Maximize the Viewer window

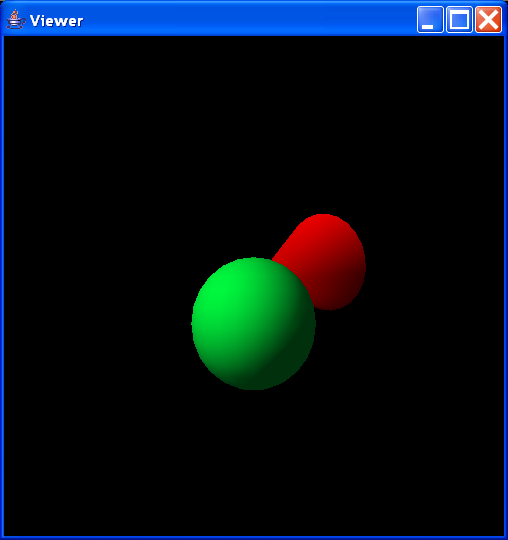[x=459, y=20]
